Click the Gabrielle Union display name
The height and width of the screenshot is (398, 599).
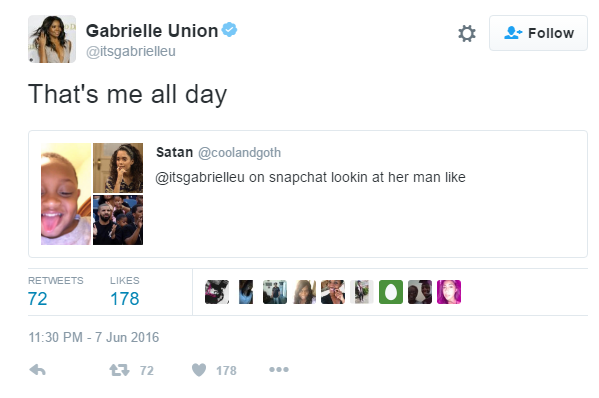[x=152, y=31]
